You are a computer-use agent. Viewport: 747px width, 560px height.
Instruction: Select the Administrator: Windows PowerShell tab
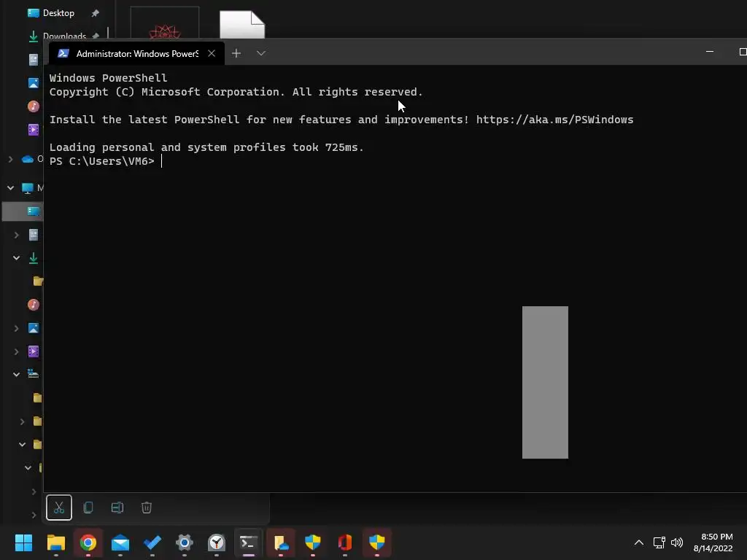[x=136, y=53]
